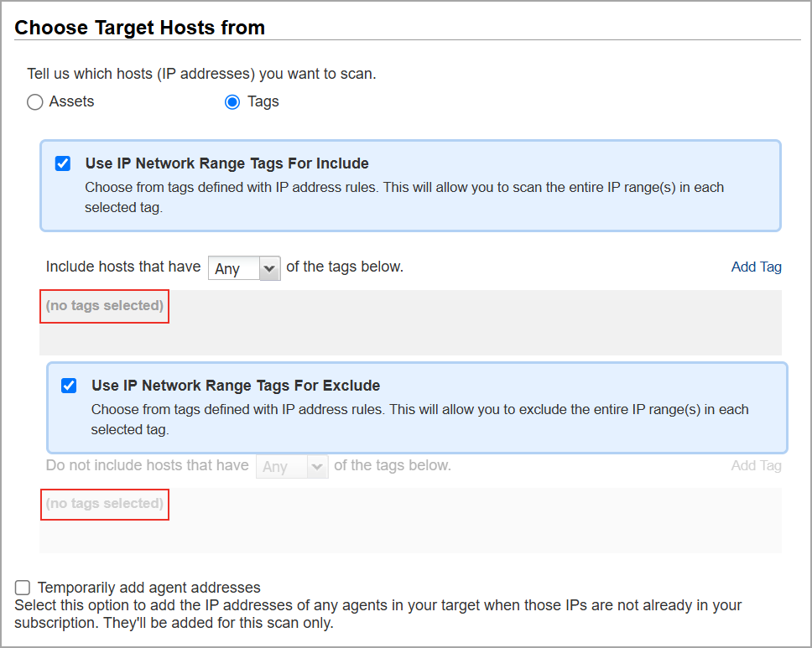Click the (no tags selected) exclude placeholder
812x648 pixels.
point(104,504)
